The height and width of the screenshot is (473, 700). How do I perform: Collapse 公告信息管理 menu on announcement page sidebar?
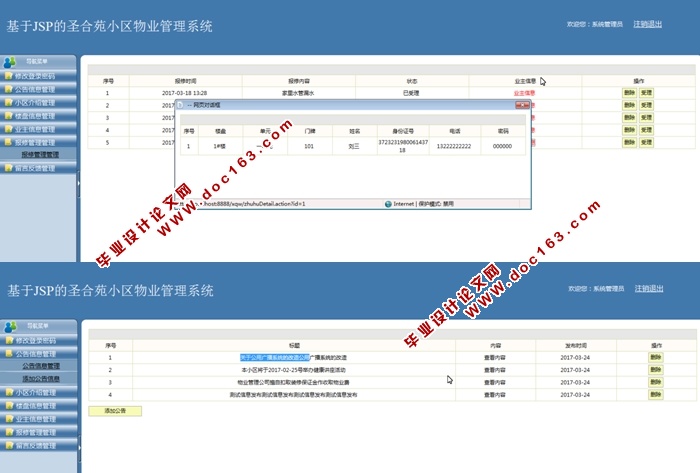pos(38,354)
